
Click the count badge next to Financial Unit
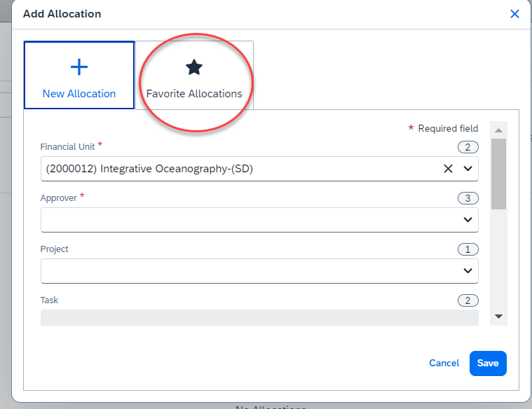pyautogui.click(x=468, y=147)
